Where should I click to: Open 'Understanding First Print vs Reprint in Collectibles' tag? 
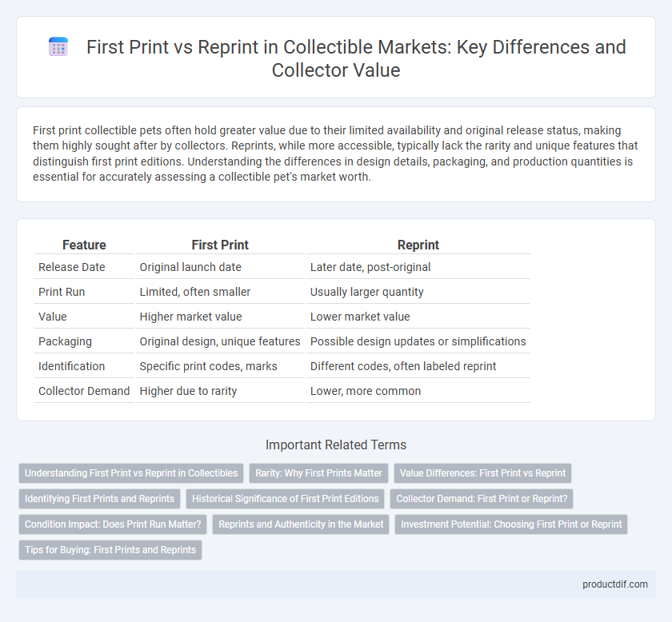point(131,473)
